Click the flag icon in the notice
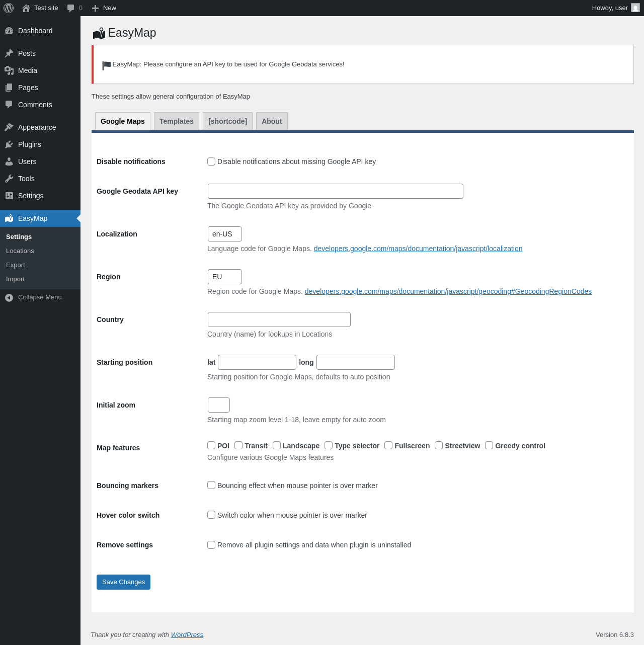 tap(107, 65)
